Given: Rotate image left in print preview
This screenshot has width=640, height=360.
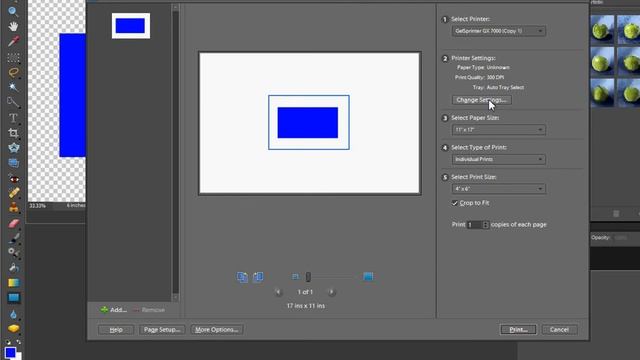Looking at the screenshot, I should (x=242, y=277).
